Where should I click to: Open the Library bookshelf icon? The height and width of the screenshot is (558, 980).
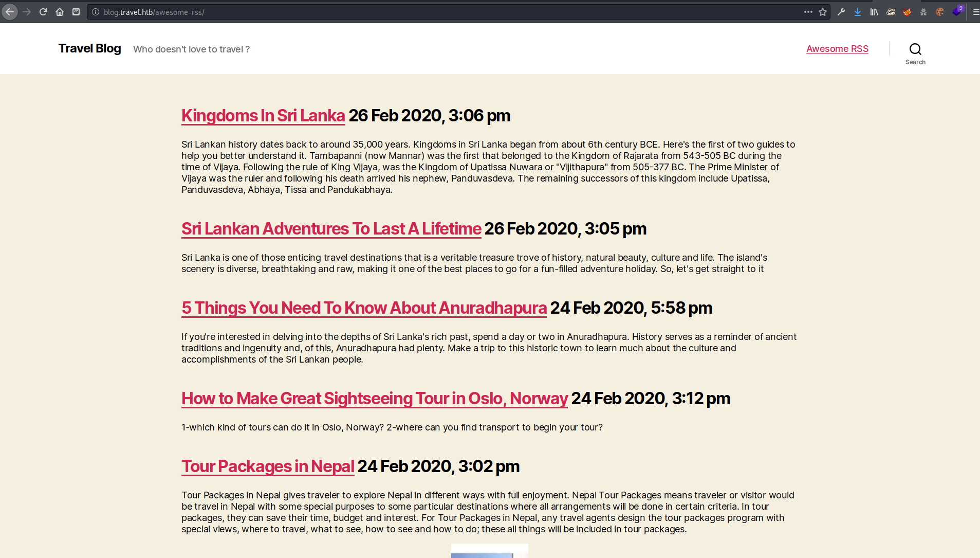[x=874, y=12]
